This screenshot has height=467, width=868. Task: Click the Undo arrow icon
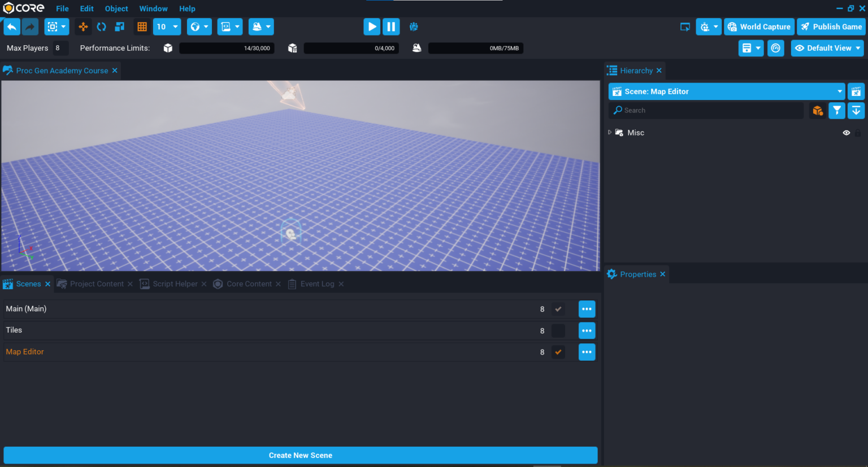click(x=12, y=27)
